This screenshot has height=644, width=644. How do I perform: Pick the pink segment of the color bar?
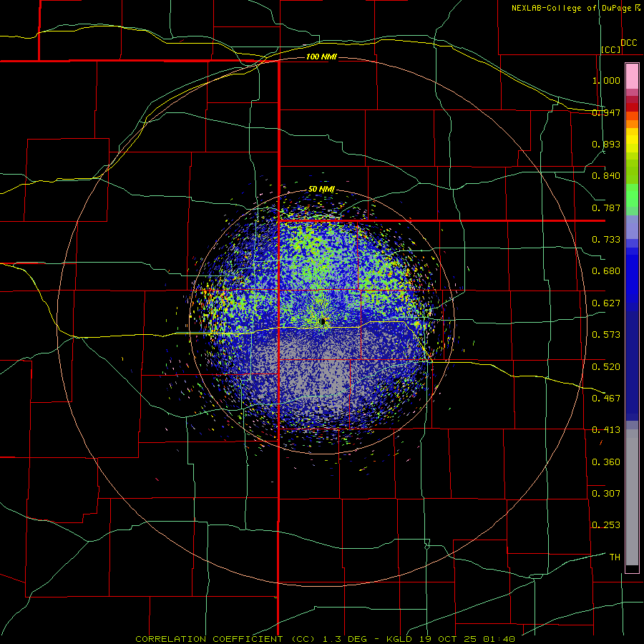point(632,77)
